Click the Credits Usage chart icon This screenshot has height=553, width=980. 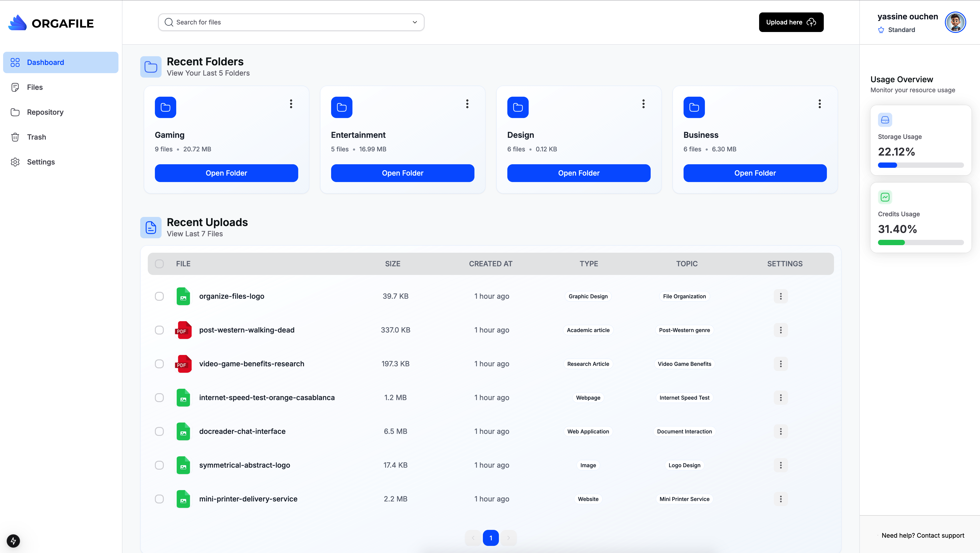885,197
